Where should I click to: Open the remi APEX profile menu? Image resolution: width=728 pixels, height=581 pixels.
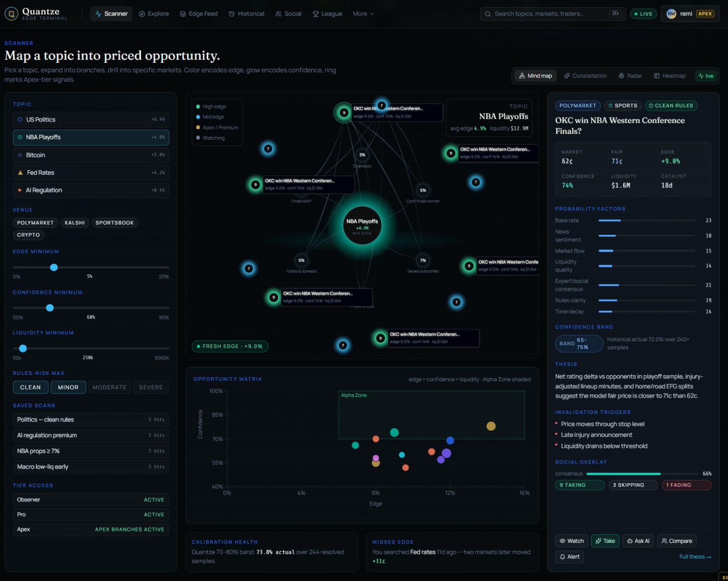pos(690,14)
